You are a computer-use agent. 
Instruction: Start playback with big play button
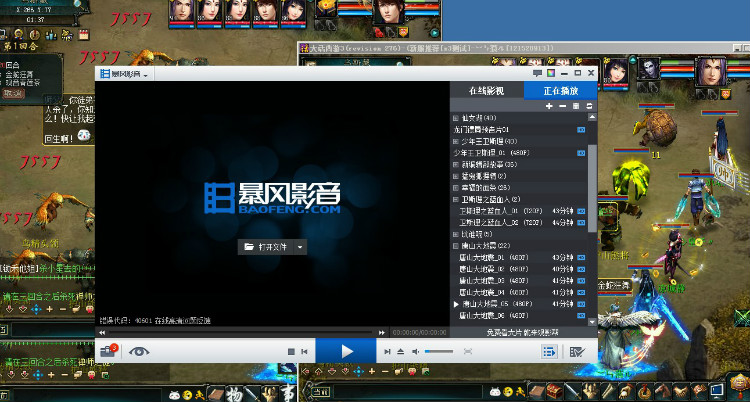pos(346,352)
